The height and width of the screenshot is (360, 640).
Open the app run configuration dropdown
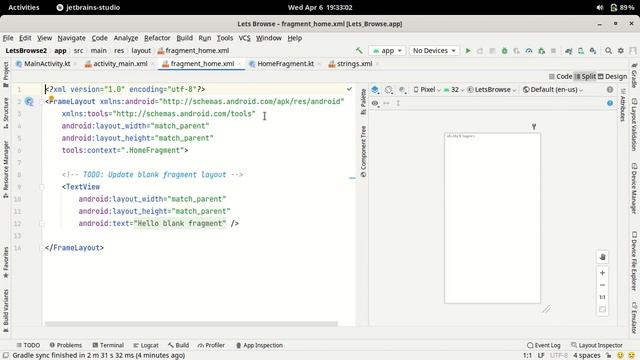point(387,51)
